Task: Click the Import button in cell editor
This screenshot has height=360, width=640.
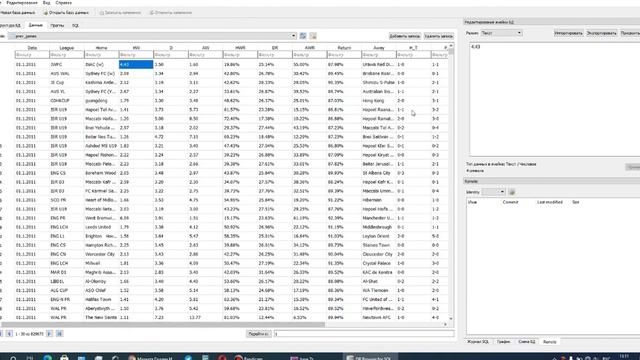Action: pos(569,33)
